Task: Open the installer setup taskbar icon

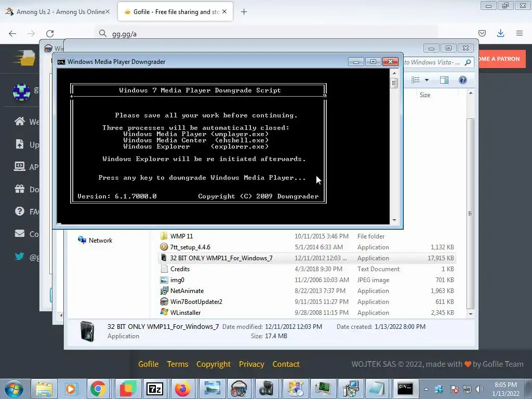Action: pos(351,389)
